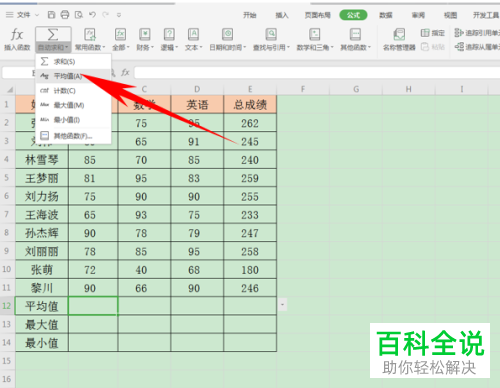The image size is (500, 388).
Task: Click the 逻辑 functions book icon
Action: [169, 34]
